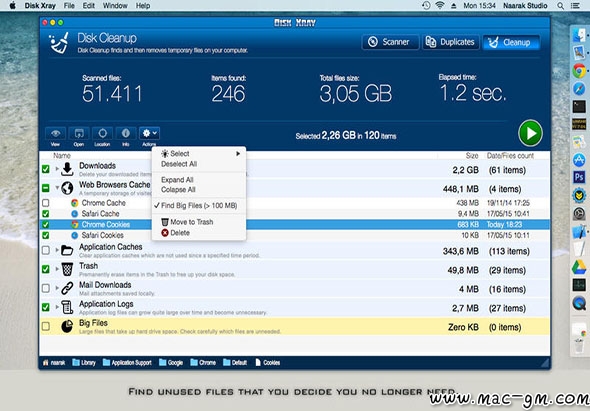
Task: Click the Application Logs scroll icon
Action: coord(67,307)
